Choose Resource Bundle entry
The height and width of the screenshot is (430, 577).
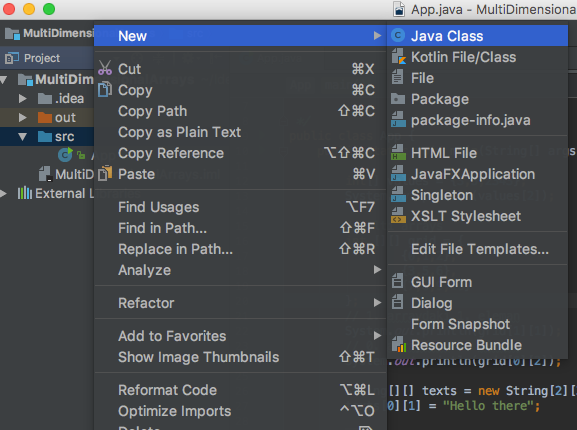[477, 345]
